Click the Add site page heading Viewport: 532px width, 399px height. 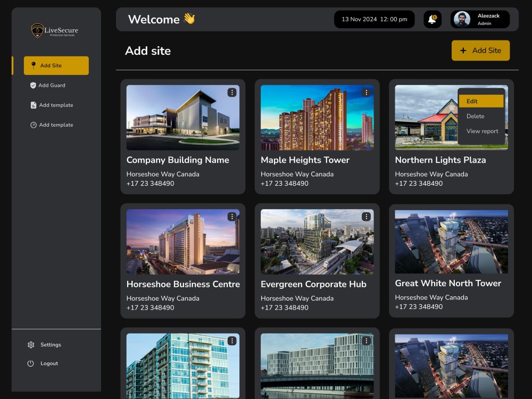click(148, 51)
